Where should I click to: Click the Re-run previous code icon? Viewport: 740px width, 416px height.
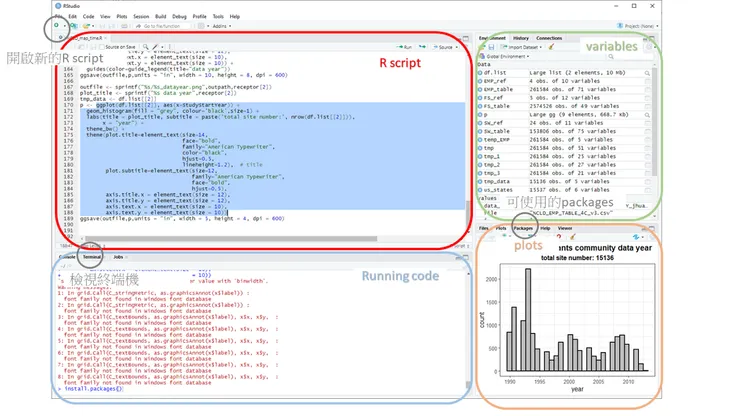(x=422, y=47)
